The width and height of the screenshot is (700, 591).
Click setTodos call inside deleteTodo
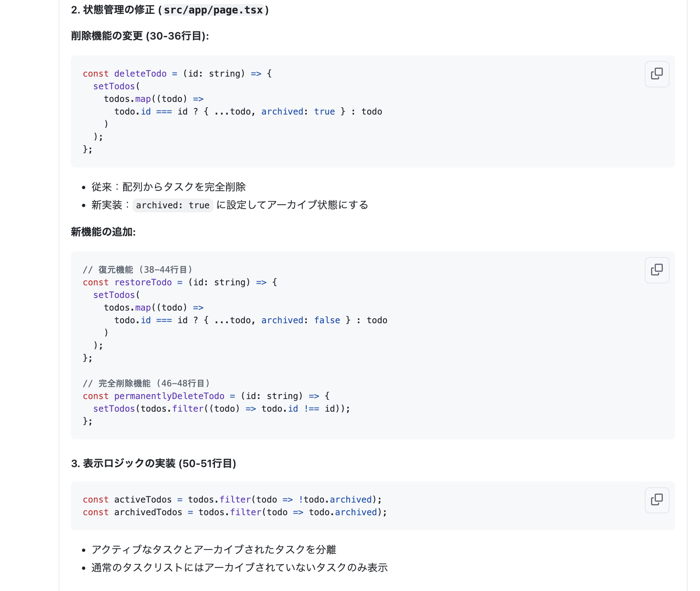pyautogui.click(x=114, y=86)
